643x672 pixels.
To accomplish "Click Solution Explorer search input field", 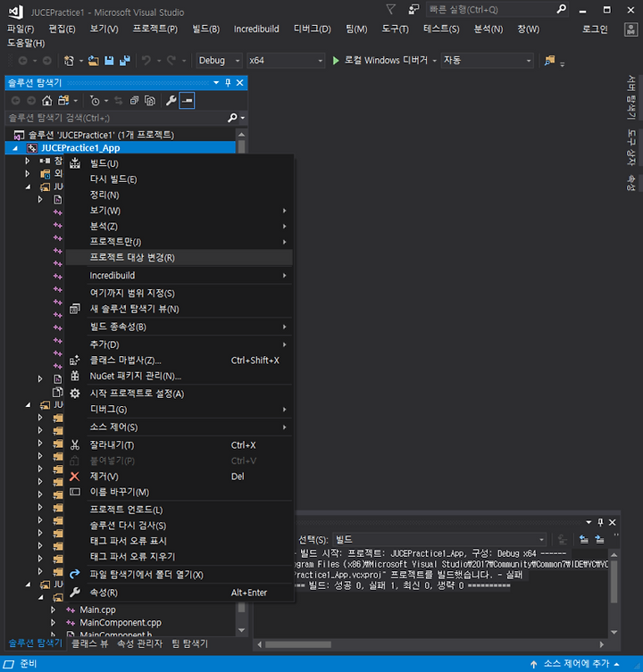I will click(x=116, y=118).
